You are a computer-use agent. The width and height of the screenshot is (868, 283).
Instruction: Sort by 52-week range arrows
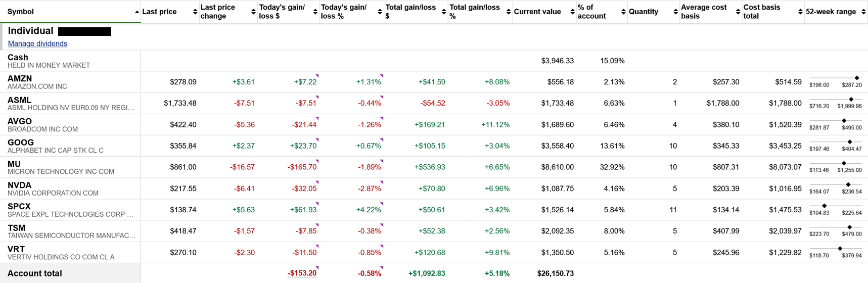tap(863, 12)
